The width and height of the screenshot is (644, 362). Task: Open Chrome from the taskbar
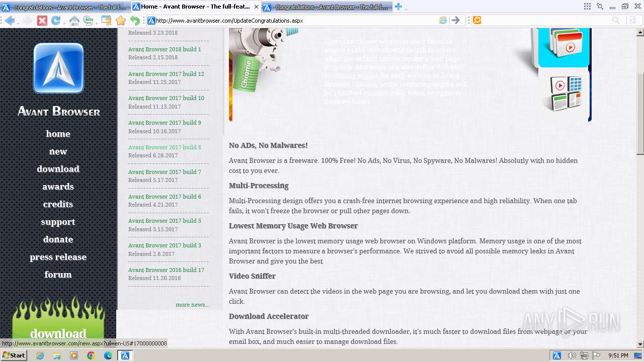pyautogui.click(x=91, y=355)
